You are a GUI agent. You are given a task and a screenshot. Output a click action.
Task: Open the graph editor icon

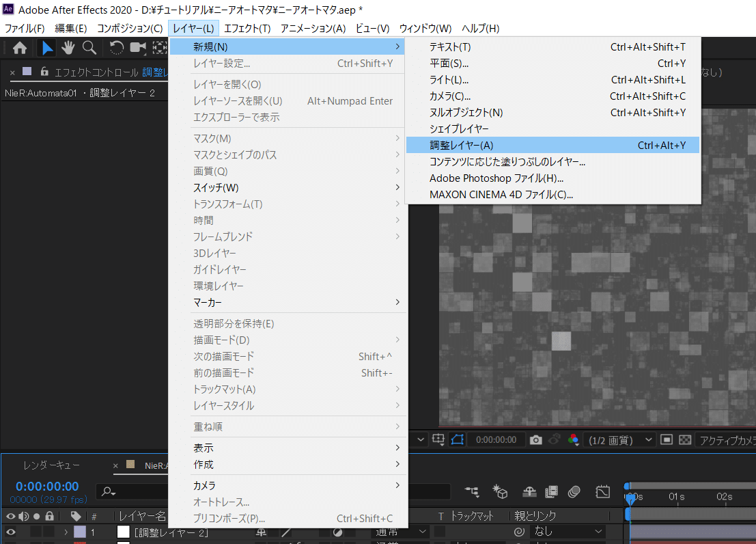[x=602, y=492]
